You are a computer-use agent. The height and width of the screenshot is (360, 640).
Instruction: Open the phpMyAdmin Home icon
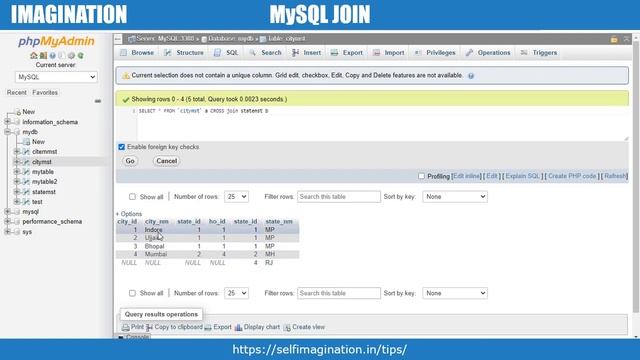click(x=33, y=56)
